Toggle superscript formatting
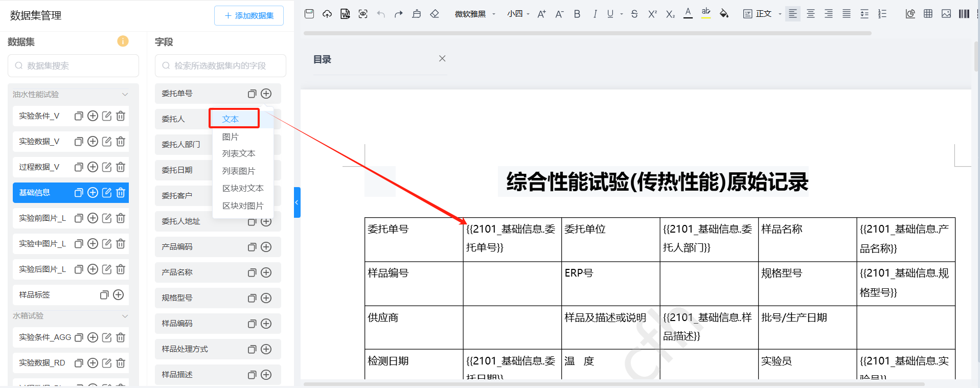 (652, 14)
